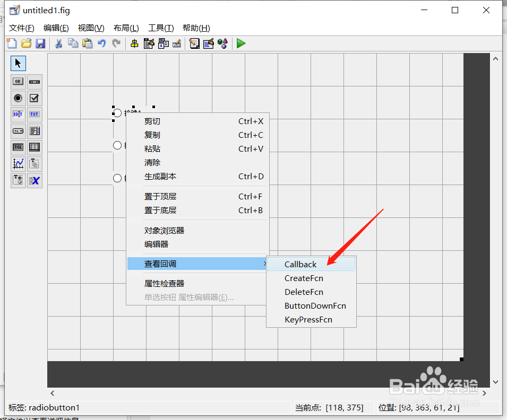Open the 工具(T) menu
Image resolution: width=507 pixels, height=420 pixels.
click(161, 28)
